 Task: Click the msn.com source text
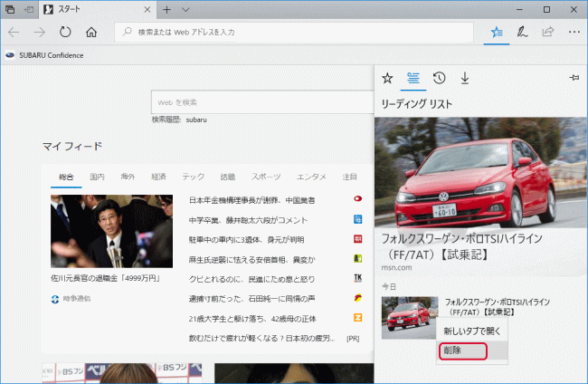(x=396, y=268)
